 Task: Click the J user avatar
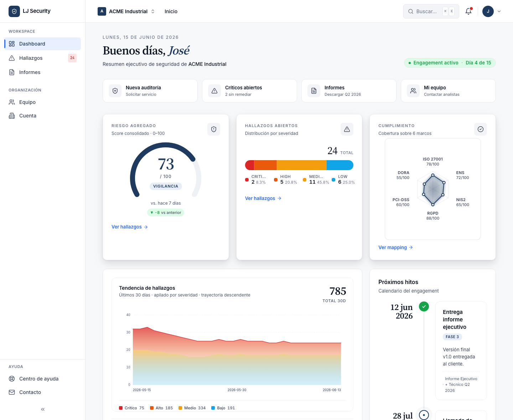pyautogui.click(x=488, y=11)
